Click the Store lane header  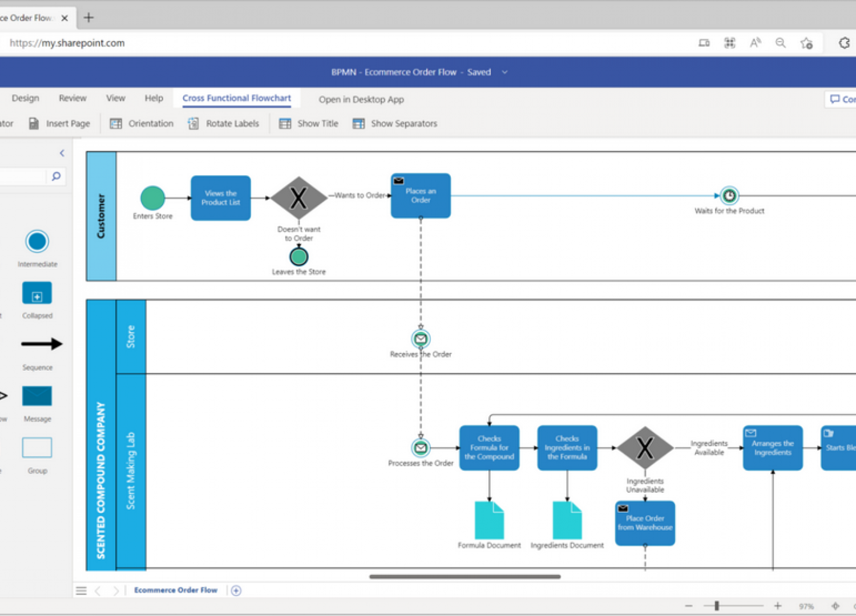tap(131, 337)
